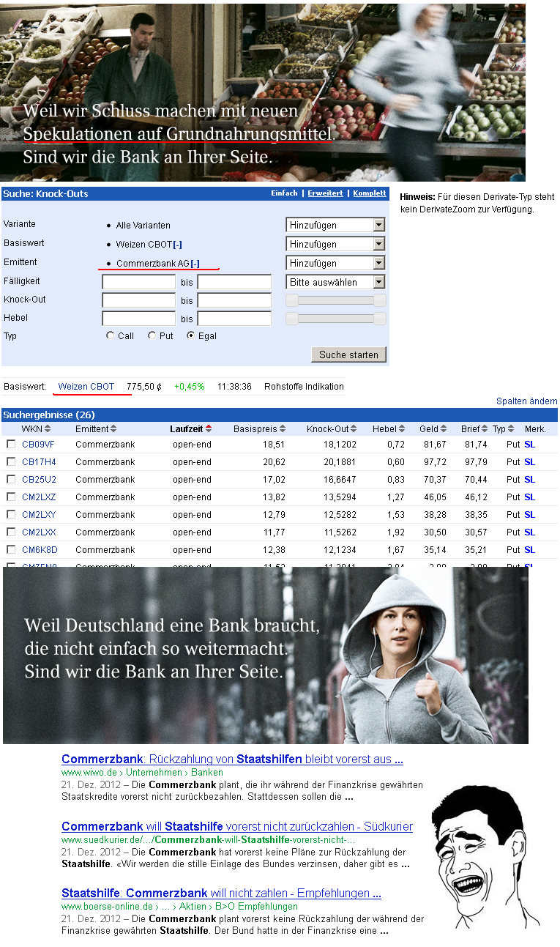Click the Knock-Out maximum input field
The width and height of the screenshot is (560, 947).
234,300
